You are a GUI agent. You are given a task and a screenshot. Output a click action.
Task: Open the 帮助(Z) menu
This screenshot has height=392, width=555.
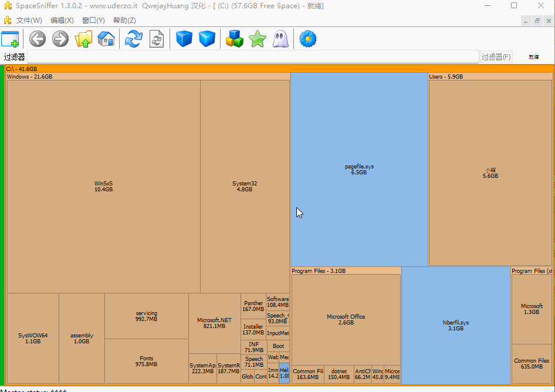pyautogui.click(x=124, y=21)
